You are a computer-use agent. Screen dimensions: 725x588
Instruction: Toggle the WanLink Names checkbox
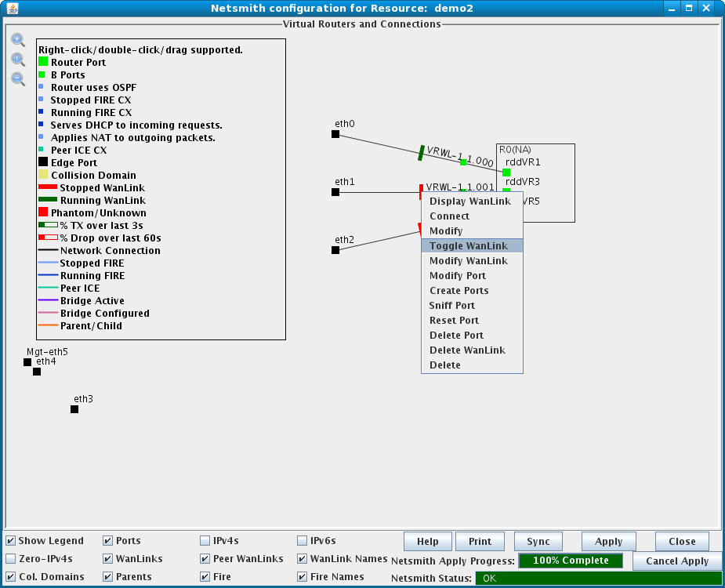(302, 558)
